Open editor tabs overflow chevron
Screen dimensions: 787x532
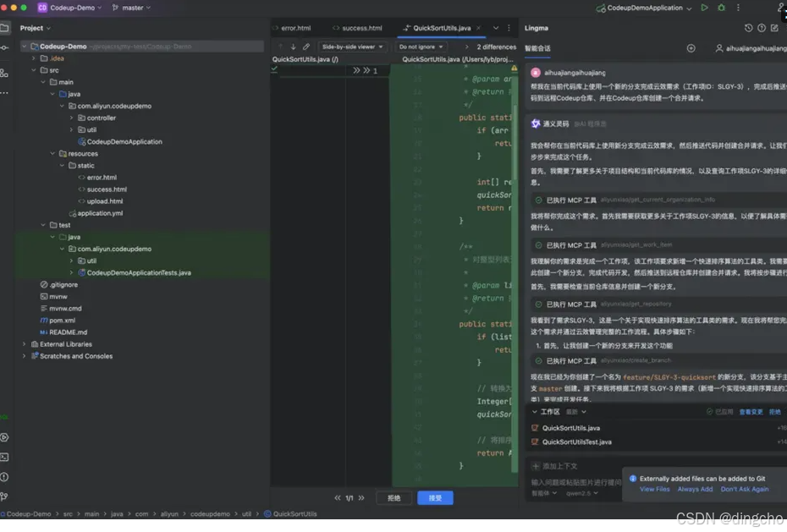click(x=496, y=28)
